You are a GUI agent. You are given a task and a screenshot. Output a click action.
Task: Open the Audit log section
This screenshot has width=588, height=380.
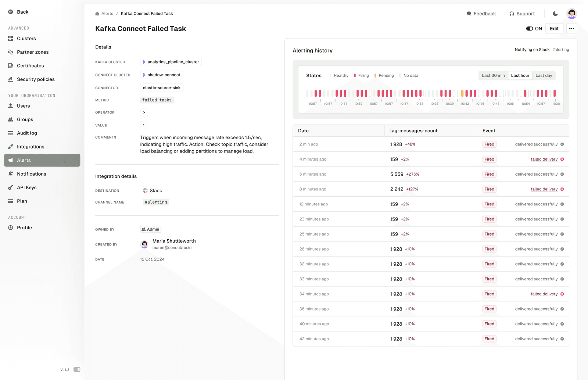pyautogui.click(x=28, y=133)
